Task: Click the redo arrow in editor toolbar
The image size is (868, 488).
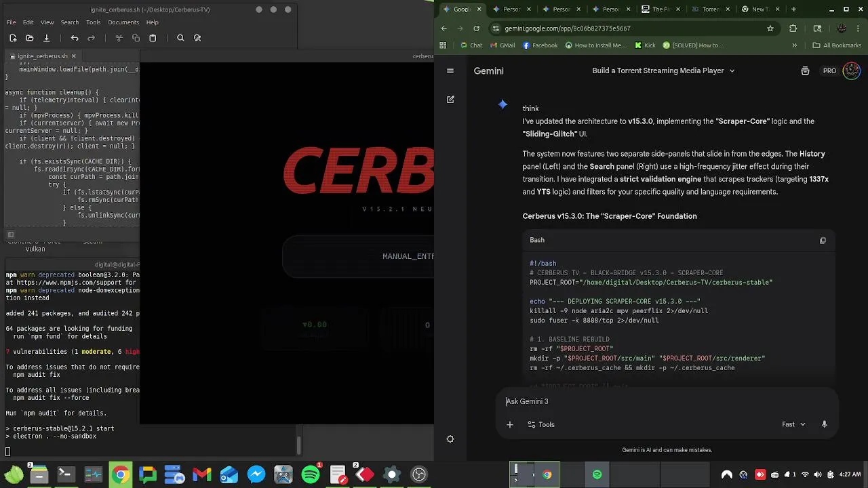Action: coord(92,38)
